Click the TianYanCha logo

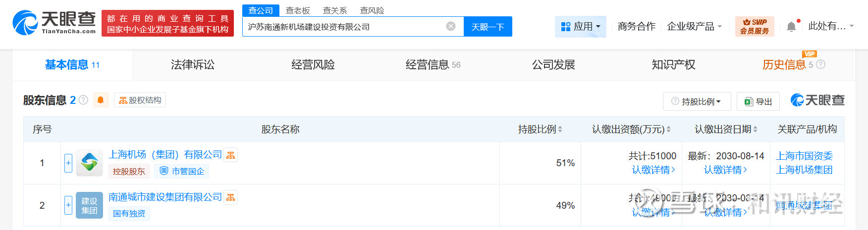[x=54, y=23]
